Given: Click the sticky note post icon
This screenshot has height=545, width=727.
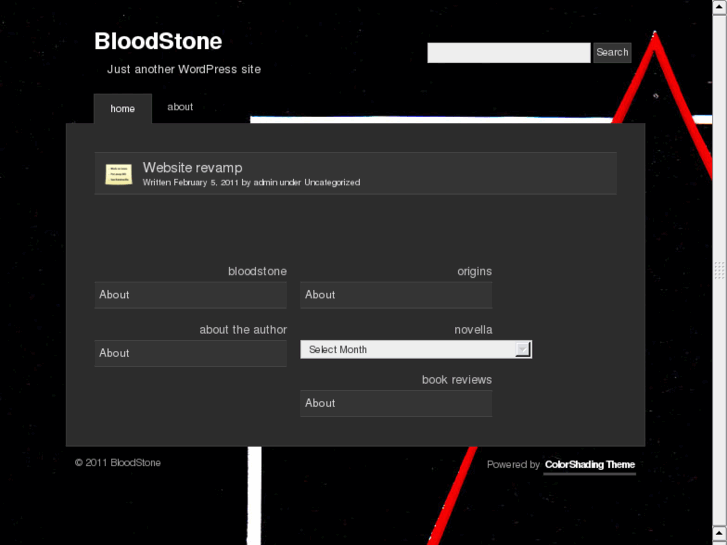Looking at the screenshot, I should point(119,174).
